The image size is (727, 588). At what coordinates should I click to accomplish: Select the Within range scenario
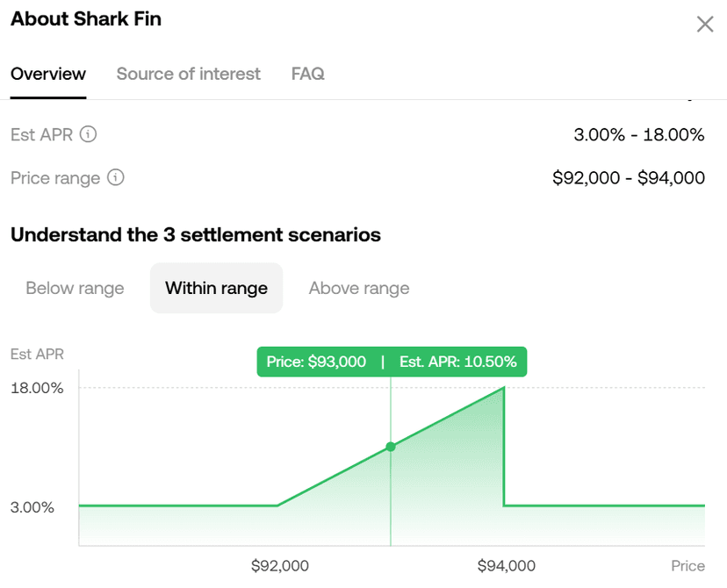[x=216, y=288]
